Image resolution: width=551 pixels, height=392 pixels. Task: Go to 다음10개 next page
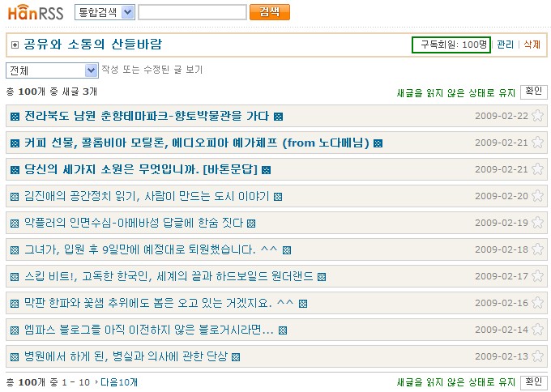click(119, 382)
